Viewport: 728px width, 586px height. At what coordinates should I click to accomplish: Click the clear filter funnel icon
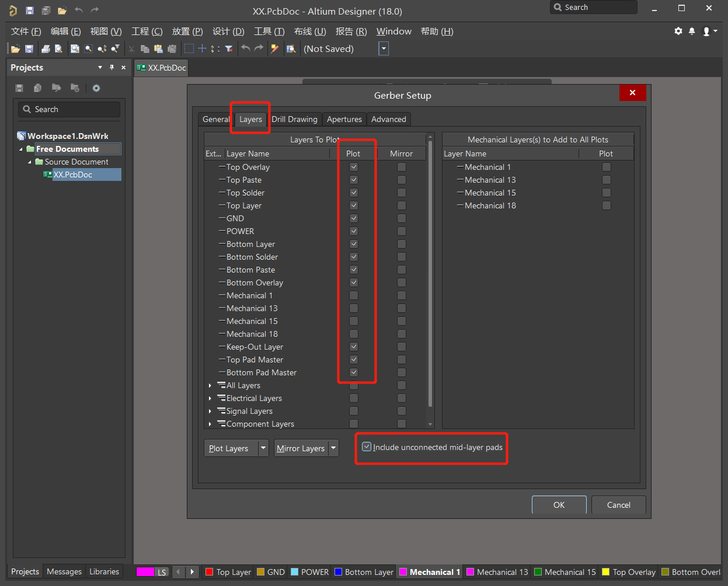click(x=229, y=49)
